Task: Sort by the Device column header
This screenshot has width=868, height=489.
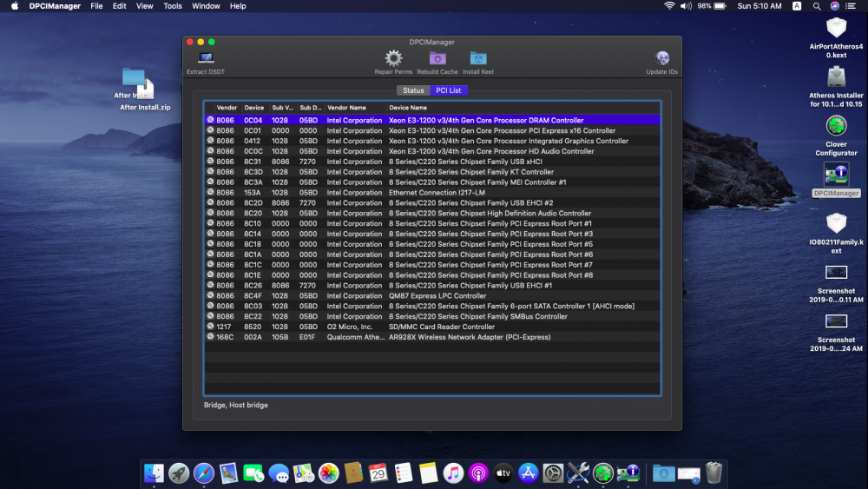Action: (254, 108)
